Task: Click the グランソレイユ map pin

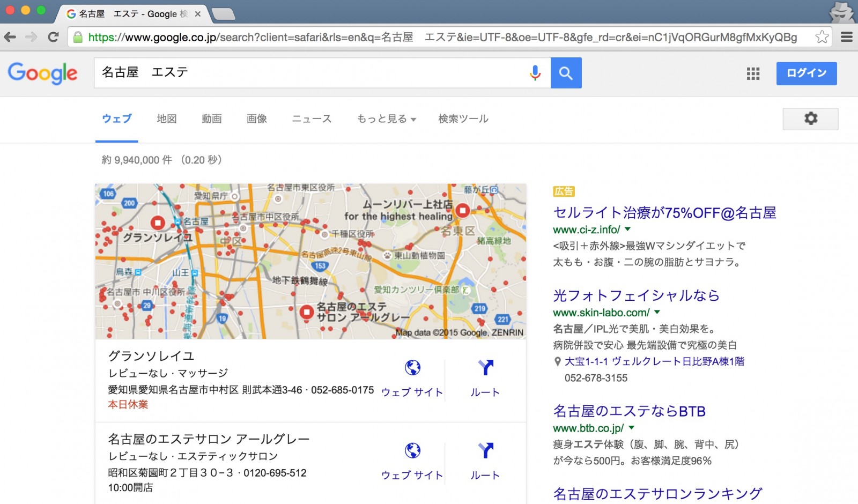Action: pyautogui.click(x=158, y=223)
